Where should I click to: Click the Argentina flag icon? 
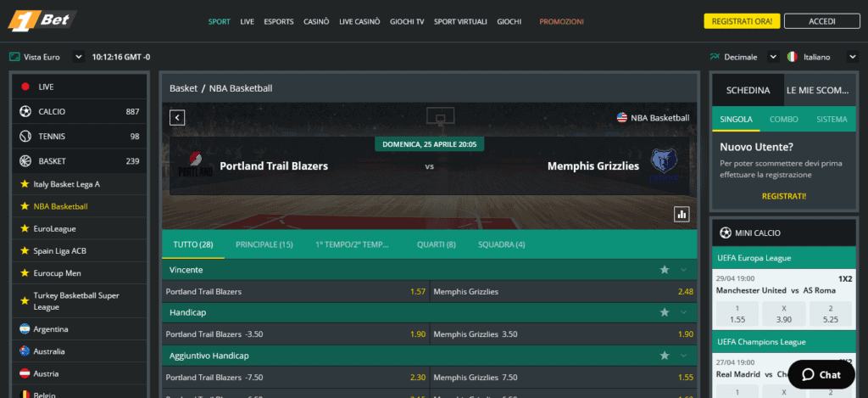[x=25, y=328]
